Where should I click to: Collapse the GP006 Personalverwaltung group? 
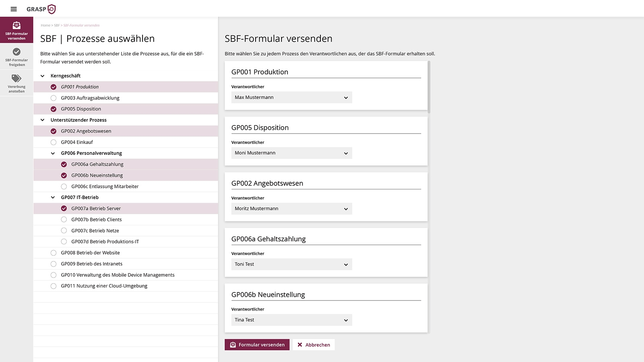[53, 153]
